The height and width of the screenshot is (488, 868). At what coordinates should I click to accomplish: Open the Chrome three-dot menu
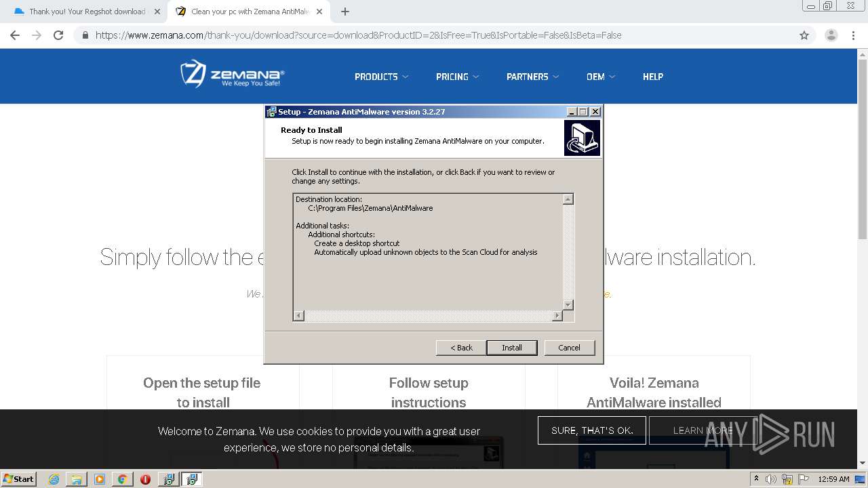(853, 35)
